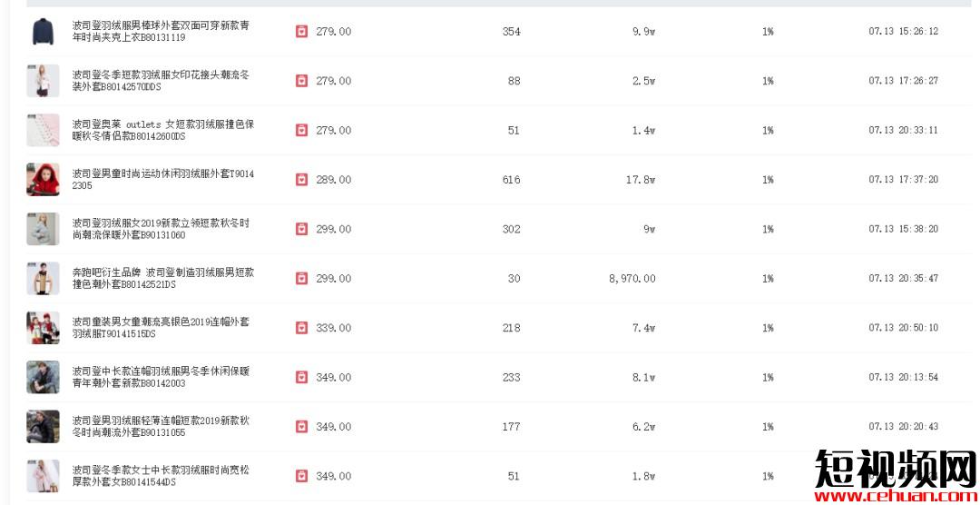
Task: Open product title ending with B90131060
Action: click(161, 229)
